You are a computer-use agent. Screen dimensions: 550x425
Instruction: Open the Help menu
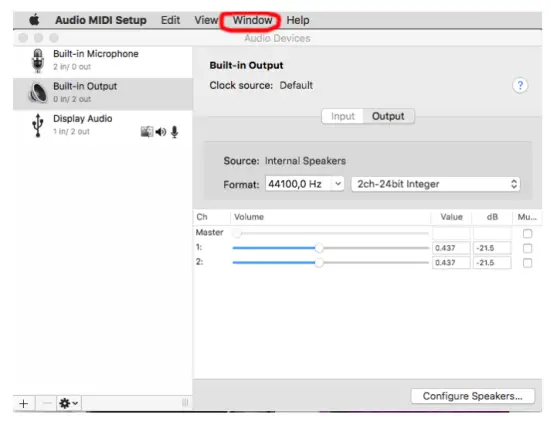coord(298,20)
